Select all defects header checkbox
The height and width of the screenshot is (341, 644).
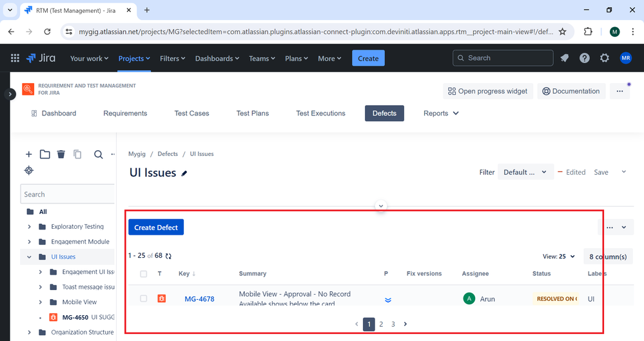tap(143, 273)
